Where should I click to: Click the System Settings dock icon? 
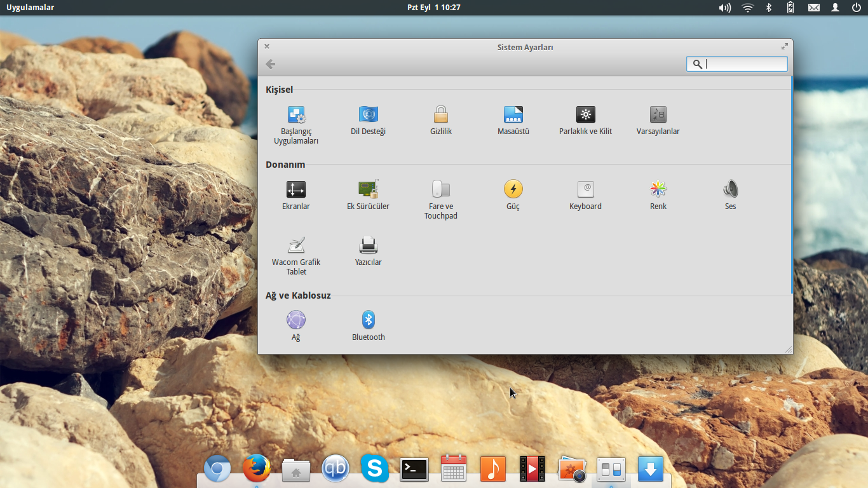(611, 470)
